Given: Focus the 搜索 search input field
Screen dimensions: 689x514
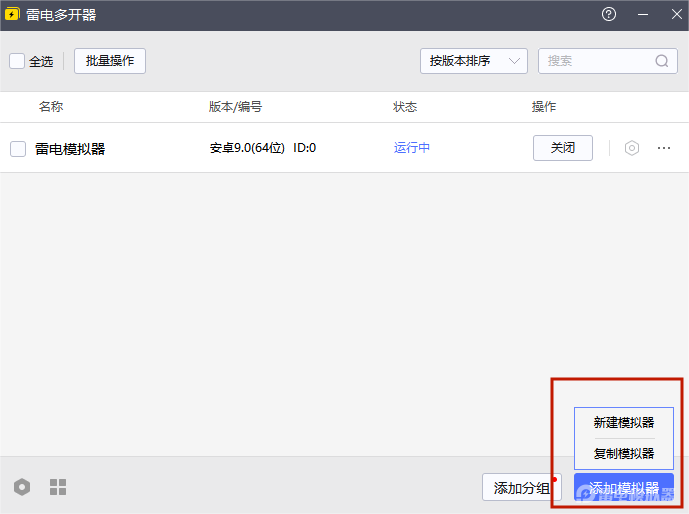Looking at the screenshot, I should click(x=608, y=61).
